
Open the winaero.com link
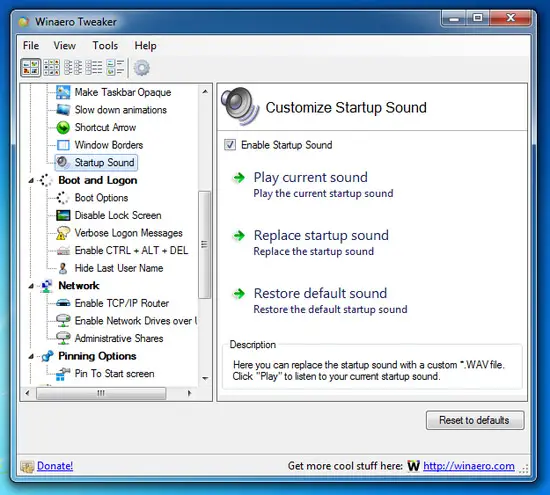click(x=469, y=466)
